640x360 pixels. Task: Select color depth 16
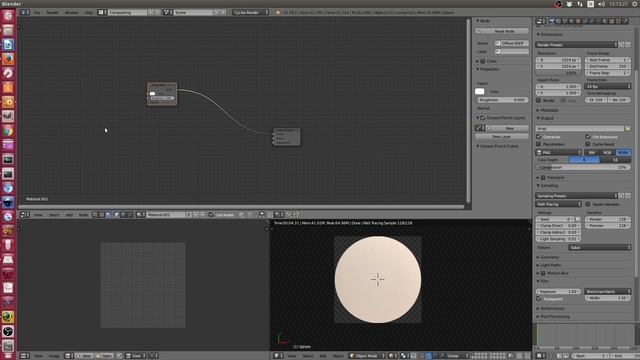pos(616,160)
